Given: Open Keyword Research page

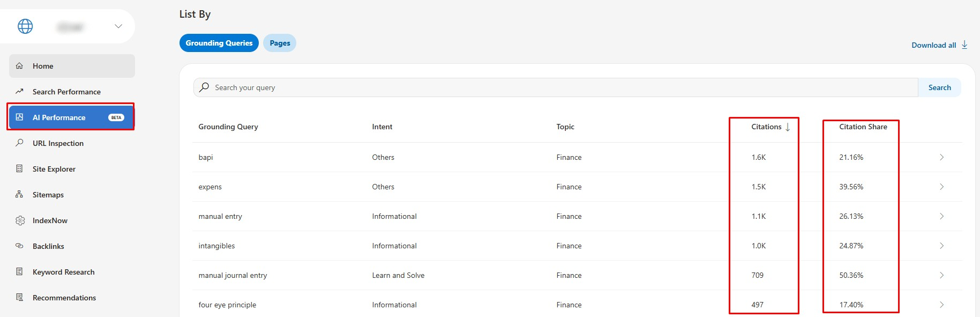Looking at the screenshot, I should click(x=72, y=272).
